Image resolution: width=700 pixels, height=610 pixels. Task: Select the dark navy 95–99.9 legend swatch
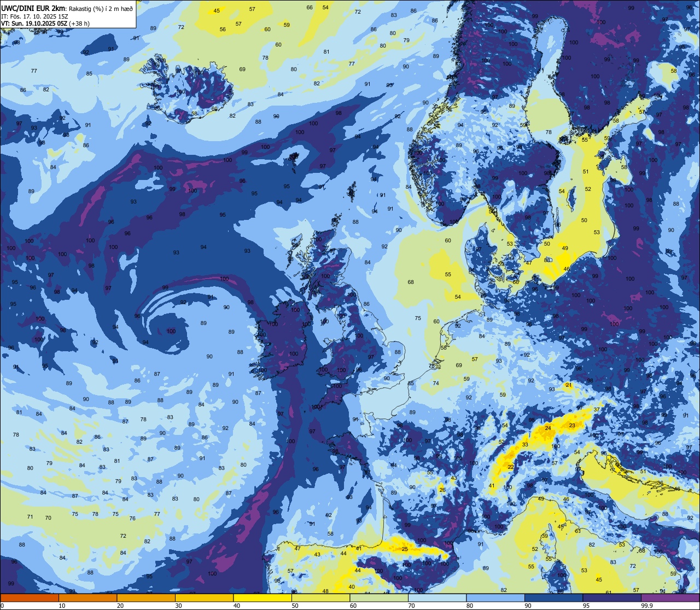click(x=612, y=597)
